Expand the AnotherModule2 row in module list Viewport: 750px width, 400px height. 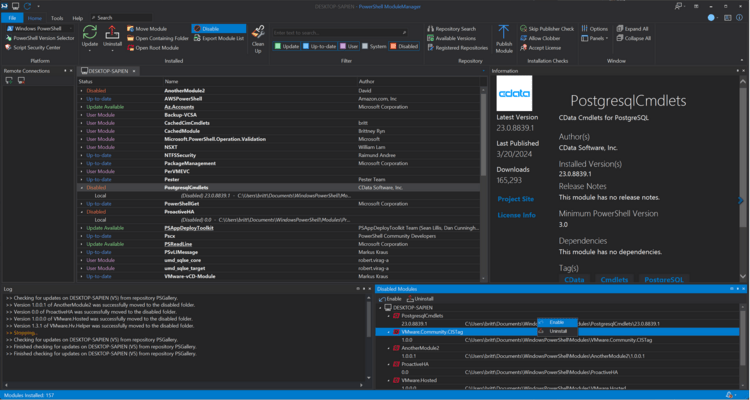point(81,90)
